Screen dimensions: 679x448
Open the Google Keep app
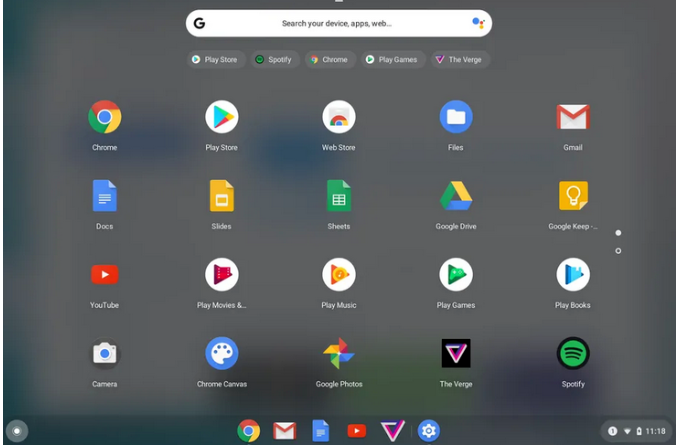click(572, 196)
